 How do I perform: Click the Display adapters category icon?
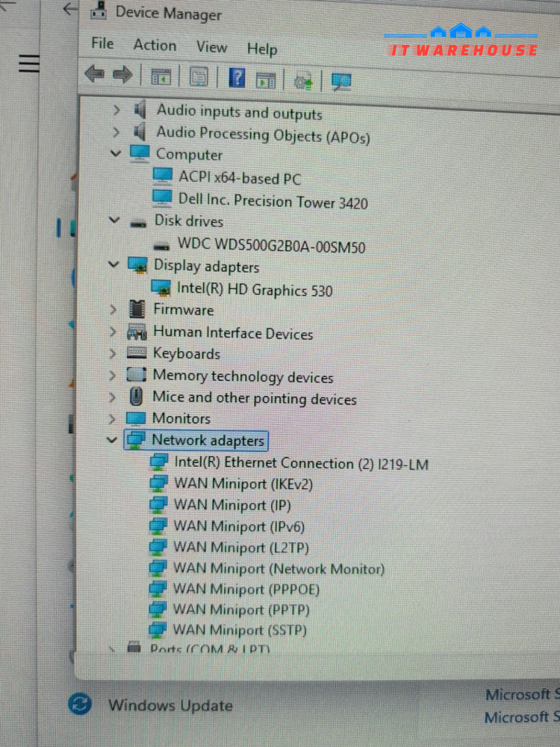pos(137,265)
